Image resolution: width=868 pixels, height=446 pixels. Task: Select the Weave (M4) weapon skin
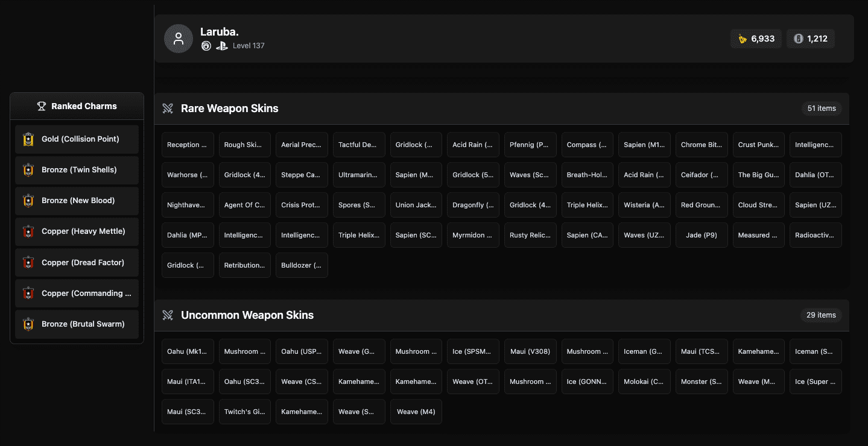pyautogui.click(x=416, y=412)
